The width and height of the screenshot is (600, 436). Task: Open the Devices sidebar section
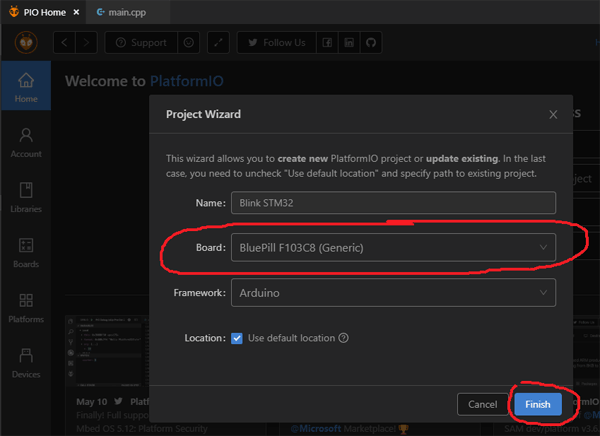pos(26,361)
